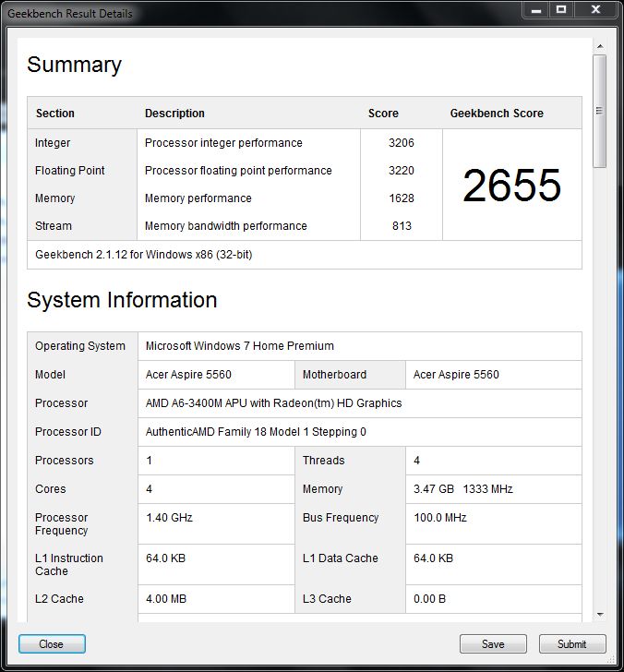Click the Motherboard value Acer Aspire 5560
624x672 pixels.
tap(456, 375)
